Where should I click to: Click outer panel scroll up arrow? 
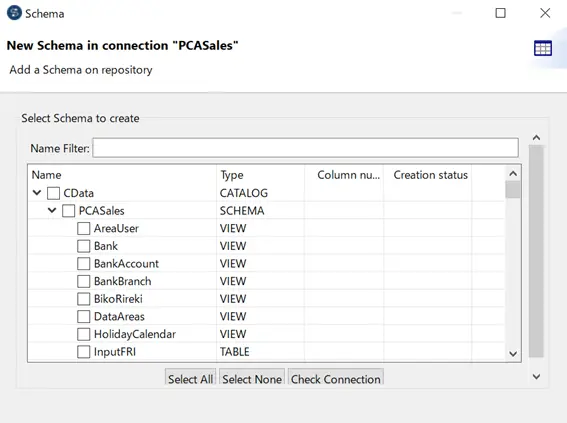[537, 138]
